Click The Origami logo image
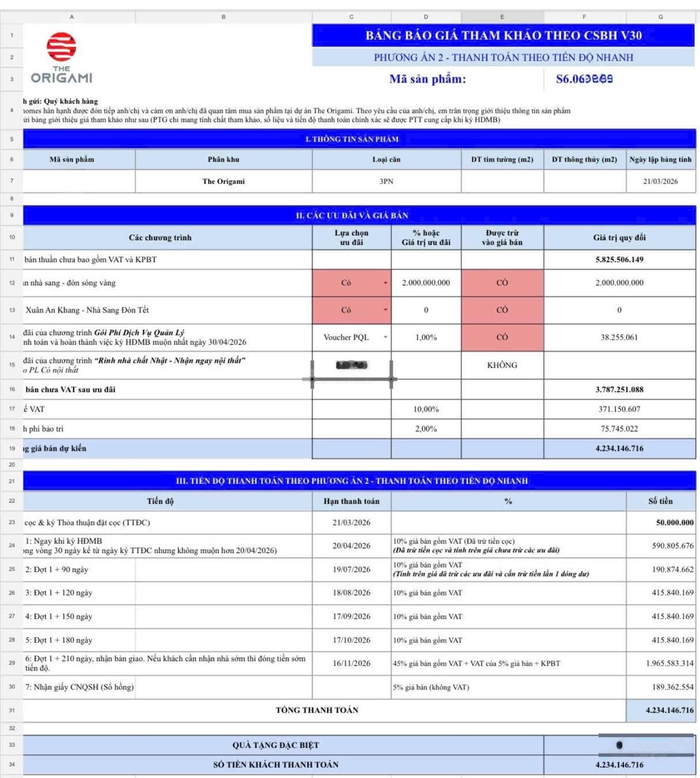 point(62,58)
